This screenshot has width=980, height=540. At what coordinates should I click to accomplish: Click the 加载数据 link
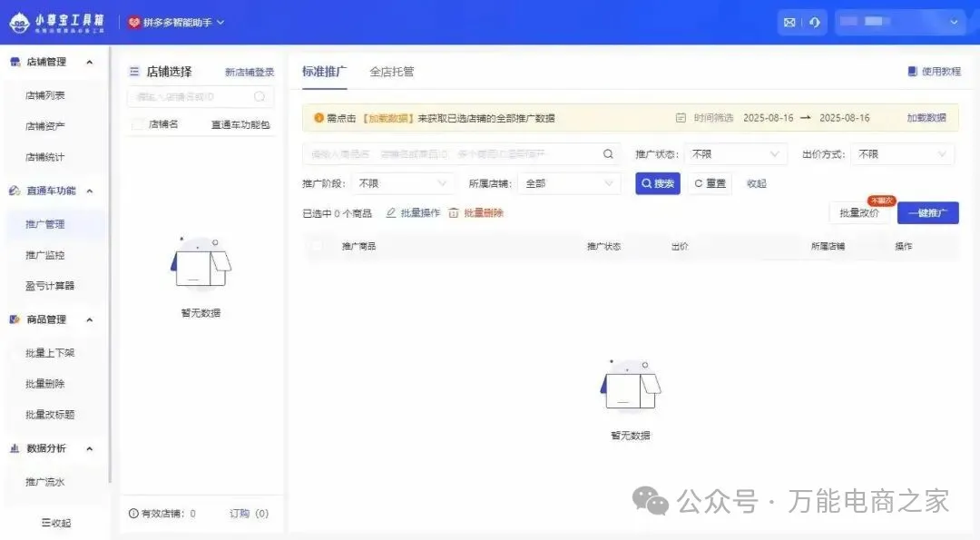[926, 118]
